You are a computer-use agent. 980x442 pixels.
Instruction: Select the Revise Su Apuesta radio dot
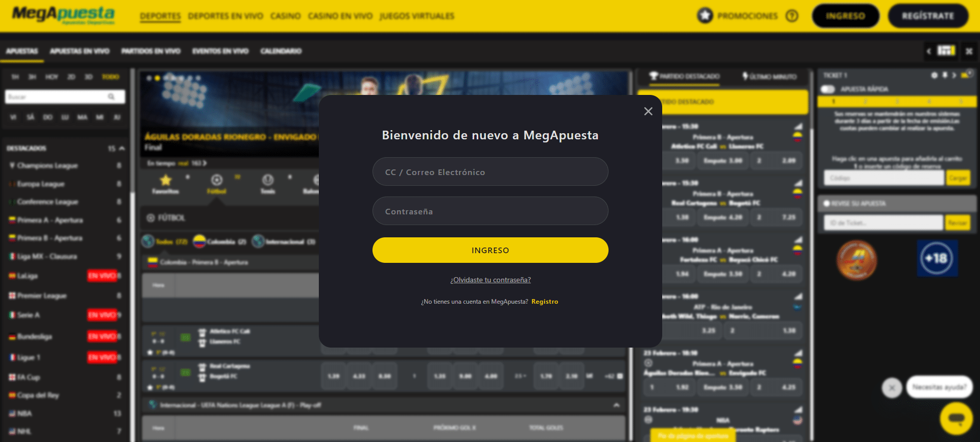826,203
